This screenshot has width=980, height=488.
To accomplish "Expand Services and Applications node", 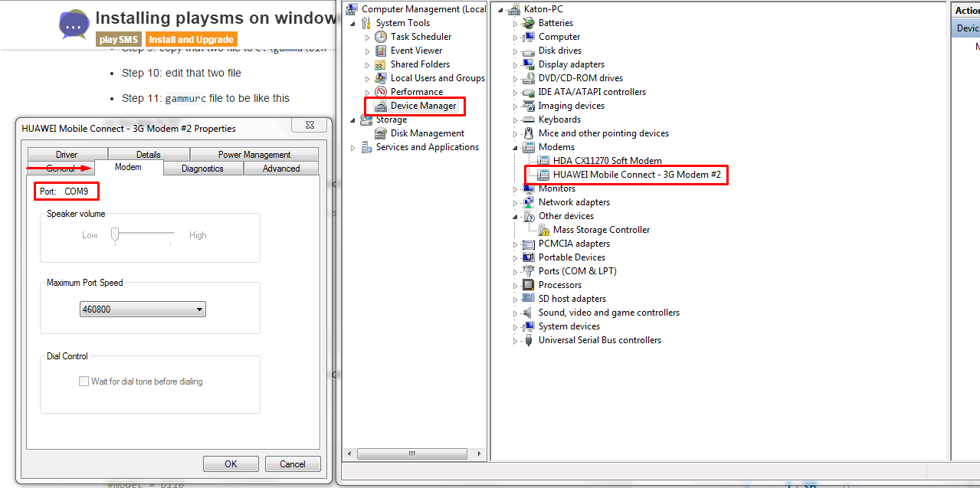I will coord(353,147).
